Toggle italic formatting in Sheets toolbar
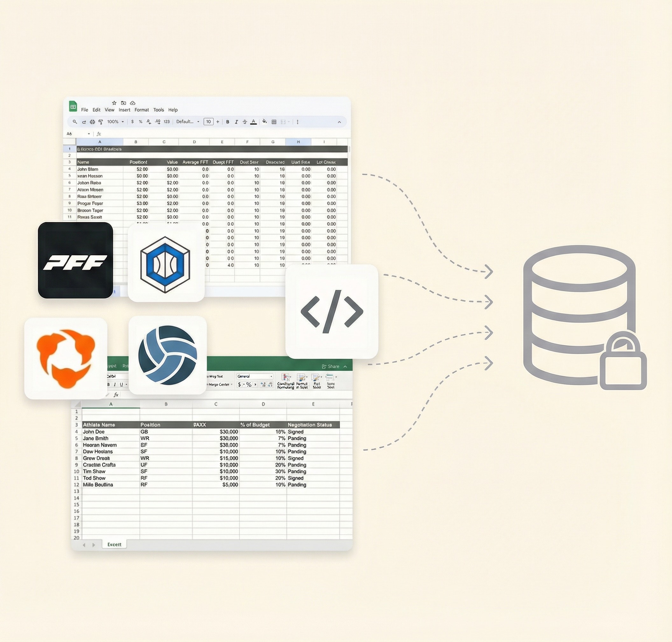Image resolution: width=672 pixels, height=642 pixels. [236, 121]
